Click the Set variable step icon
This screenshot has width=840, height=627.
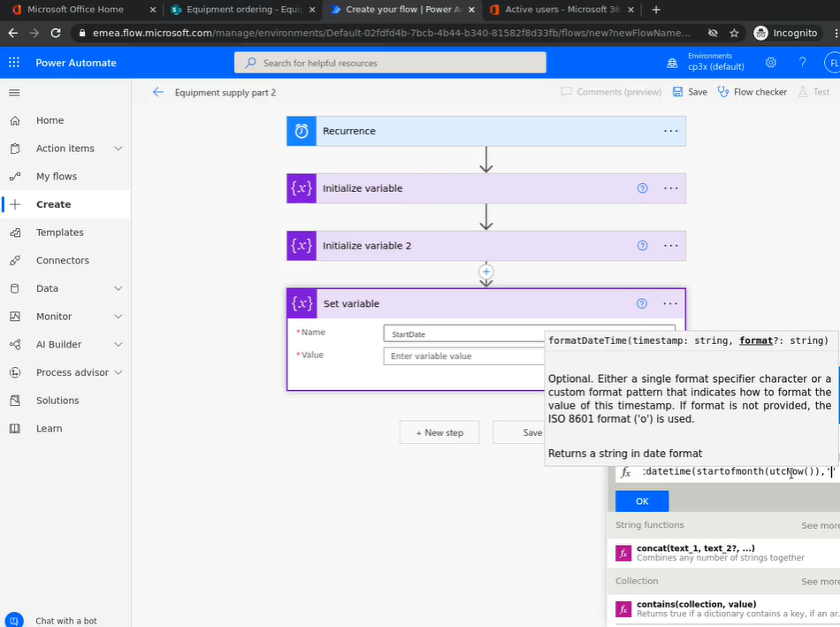[302, 303]
